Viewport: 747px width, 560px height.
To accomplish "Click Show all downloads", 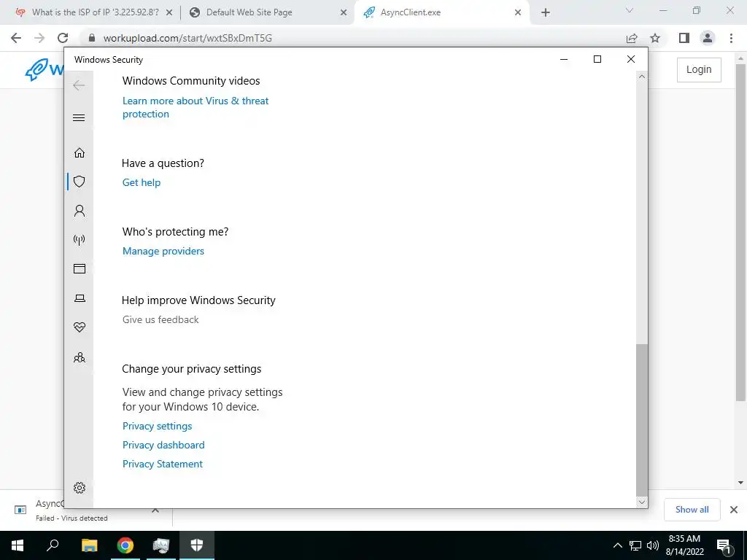I will point(692,510).
